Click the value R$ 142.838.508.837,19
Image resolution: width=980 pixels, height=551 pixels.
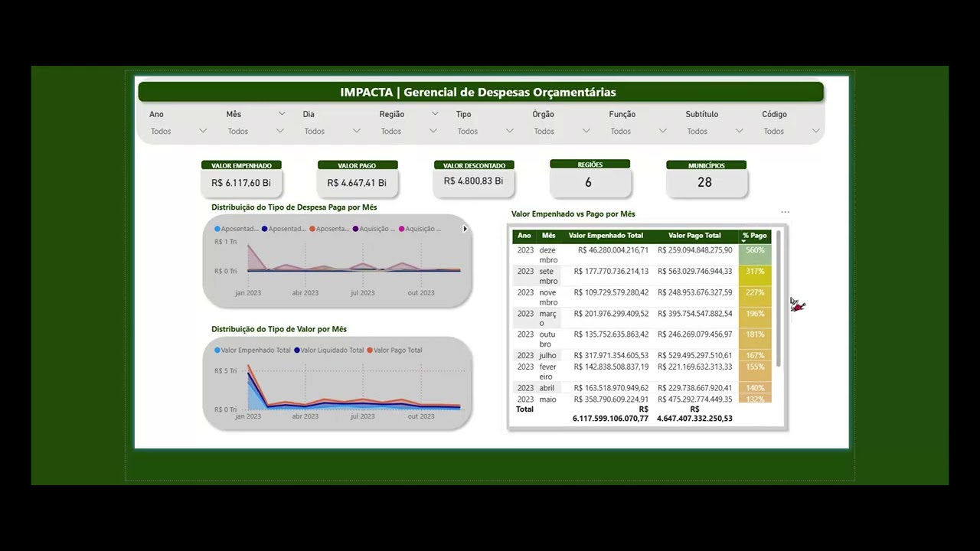click(611, 367)
